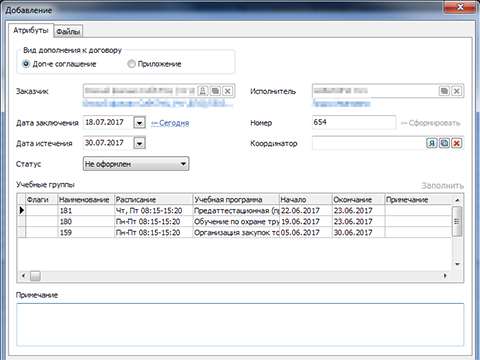The height and width of the screenshot is (360, 480).
Task: Click the table horizontal scroll left arrow
Action: point(23,276)
